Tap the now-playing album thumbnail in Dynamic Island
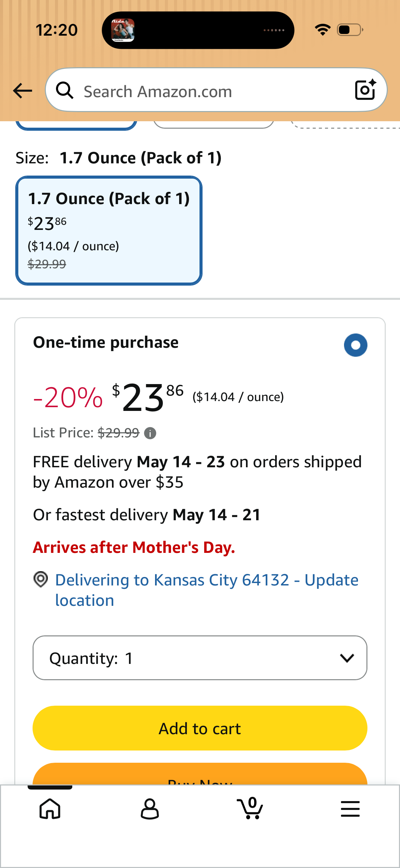Screen dimensions: 400x868 (x=123, y=30)
